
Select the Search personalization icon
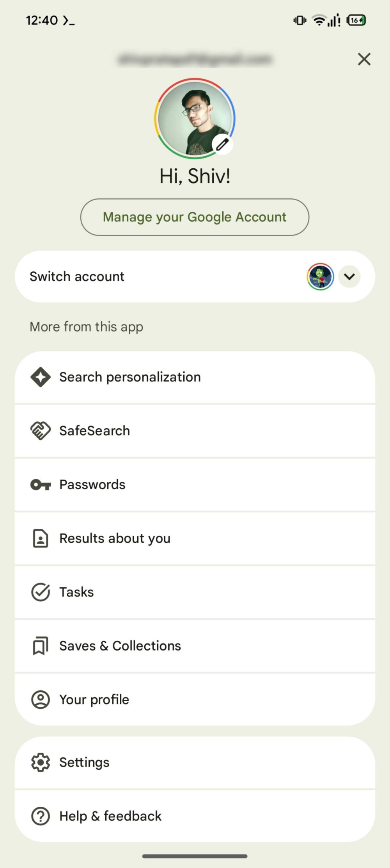(40, 377)
